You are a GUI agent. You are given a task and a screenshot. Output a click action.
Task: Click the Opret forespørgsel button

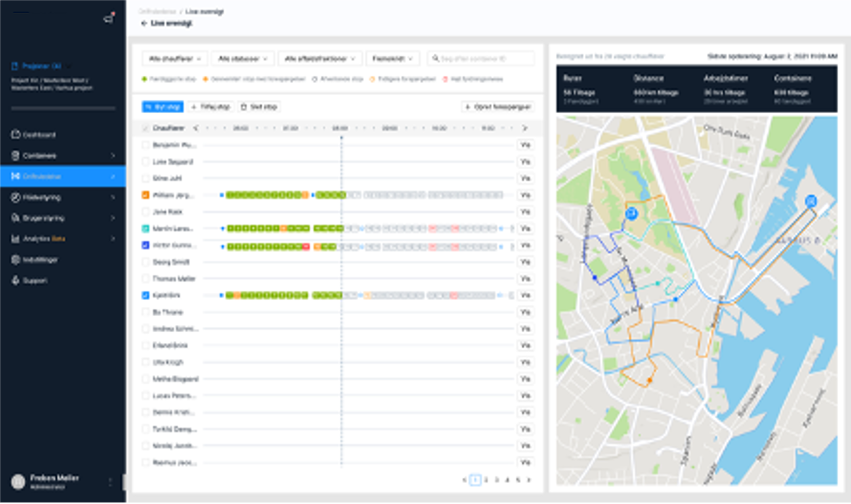point(498,107)
